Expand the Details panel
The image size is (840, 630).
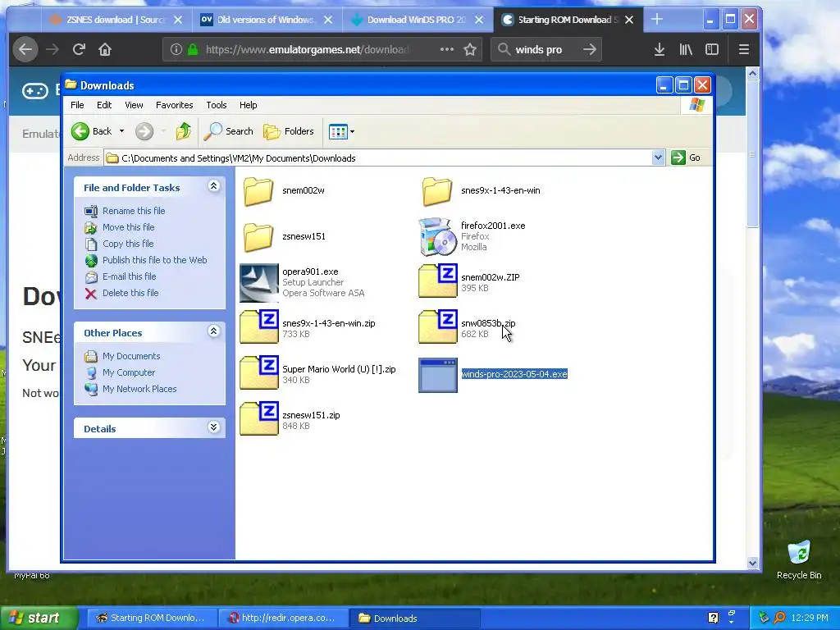pyautogui.click(x=214, y=427)
